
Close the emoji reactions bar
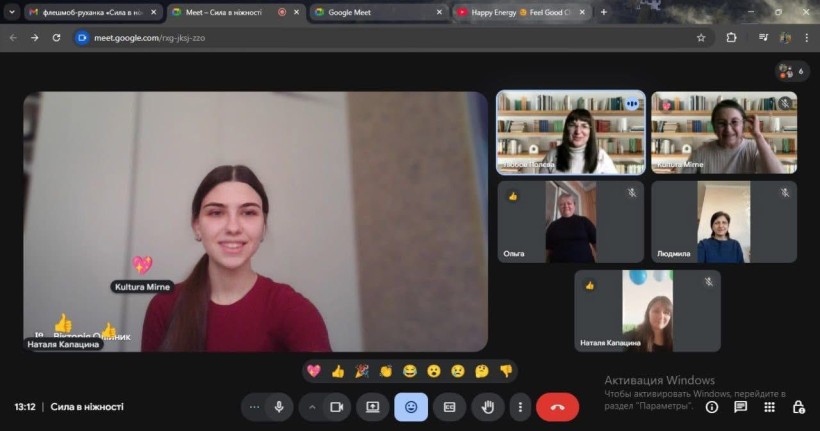411,407
